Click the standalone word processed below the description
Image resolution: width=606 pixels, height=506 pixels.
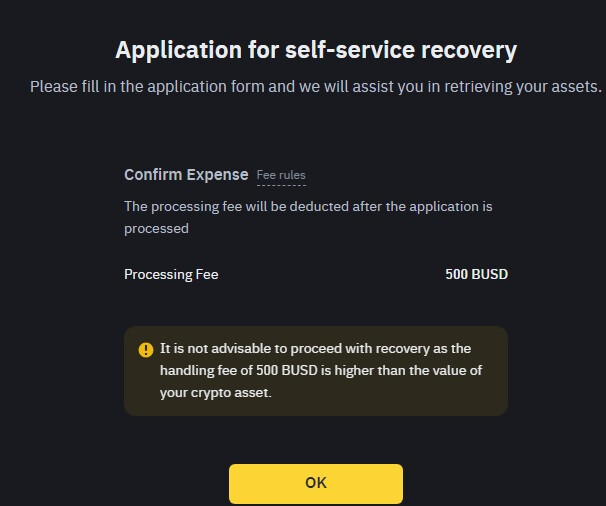click(x=157, y=229)
